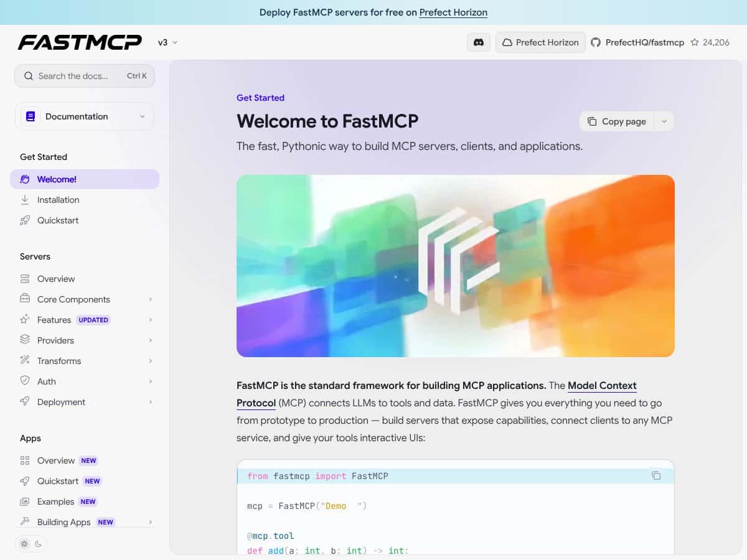
Task: Open the Discord community icon
Action: click(478, 42)
